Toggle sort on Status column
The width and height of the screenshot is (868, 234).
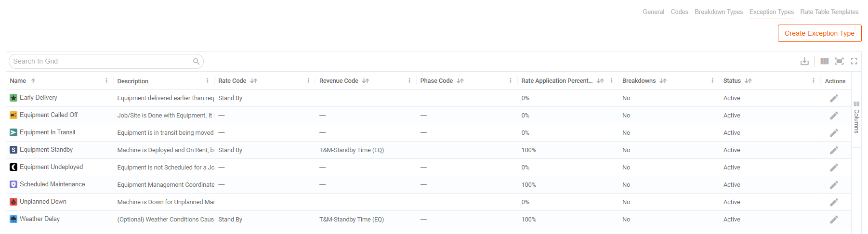tap(748, 81)
